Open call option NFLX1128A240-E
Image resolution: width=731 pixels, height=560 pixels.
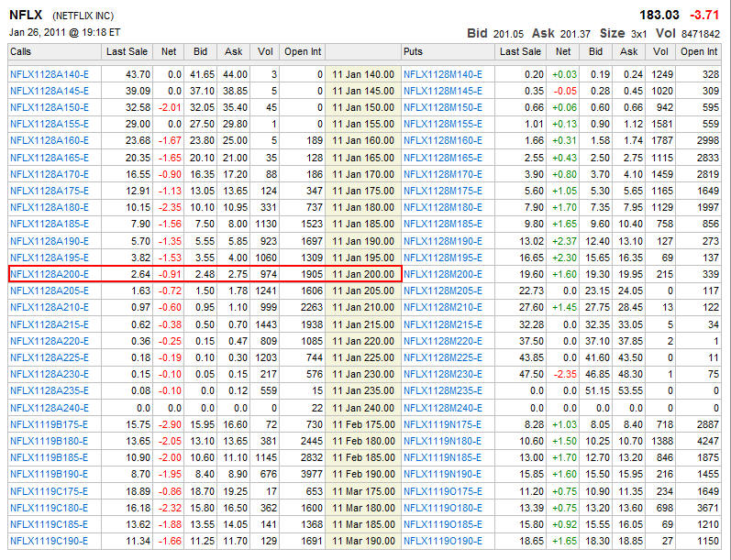pyautogui.click(x=49, y=407)
